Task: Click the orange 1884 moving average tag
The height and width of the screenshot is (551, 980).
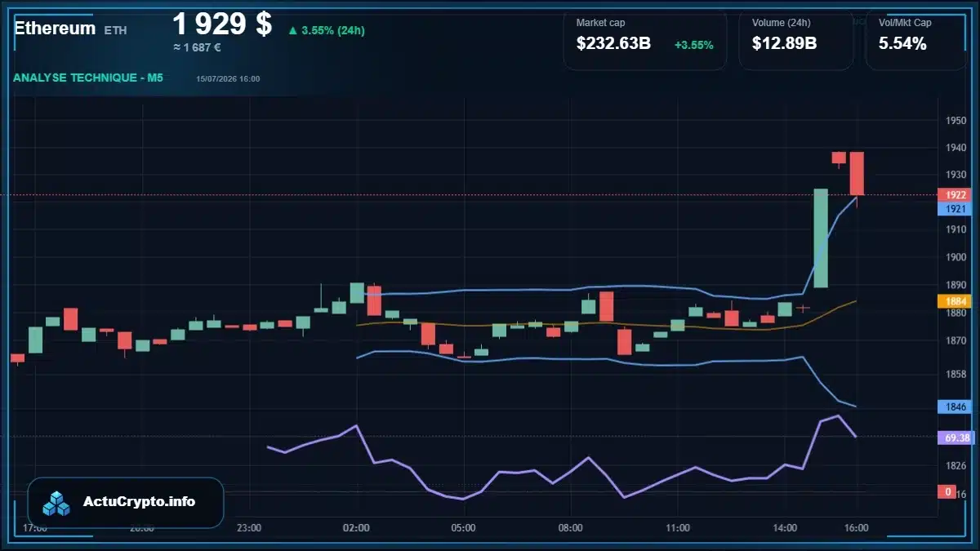Action: tap(955, 300)
